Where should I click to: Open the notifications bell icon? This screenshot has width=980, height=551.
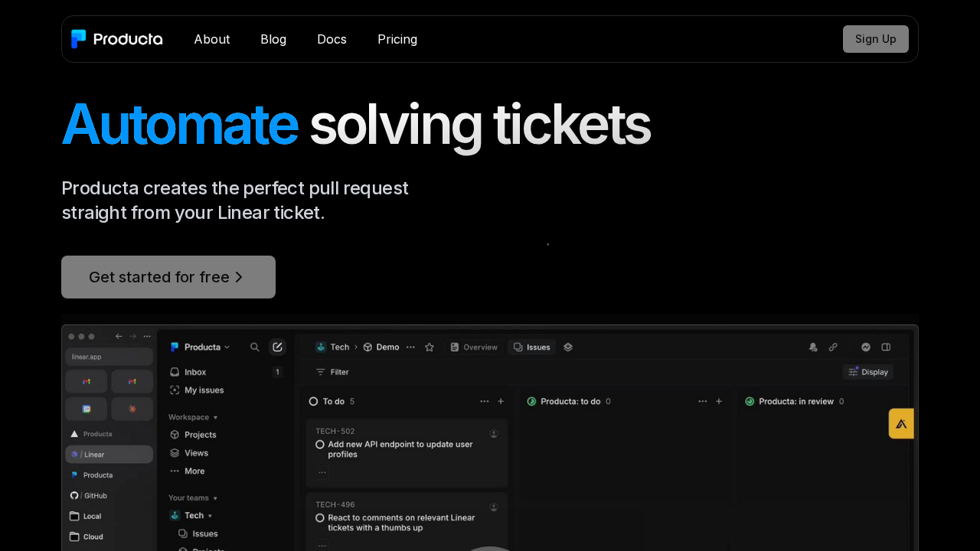812,347
